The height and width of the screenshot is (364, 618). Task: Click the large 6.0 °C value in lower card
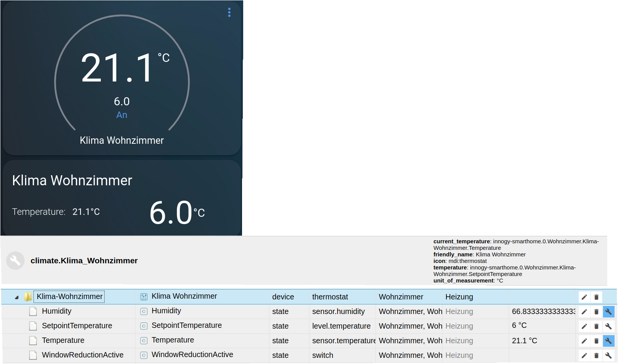coord(177,213)
